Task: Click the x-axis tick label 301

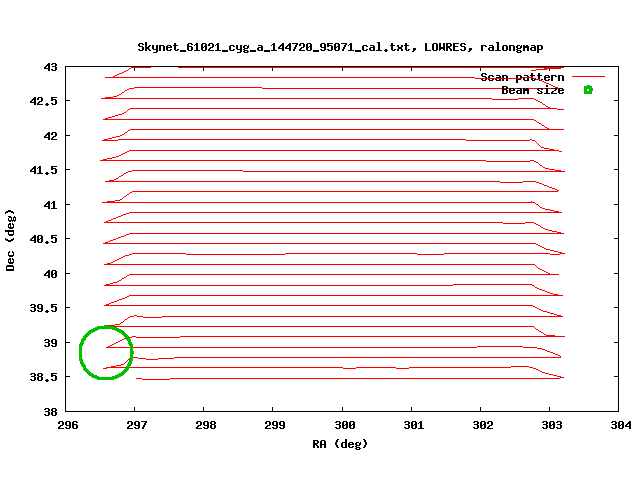Action: point(413,425)
